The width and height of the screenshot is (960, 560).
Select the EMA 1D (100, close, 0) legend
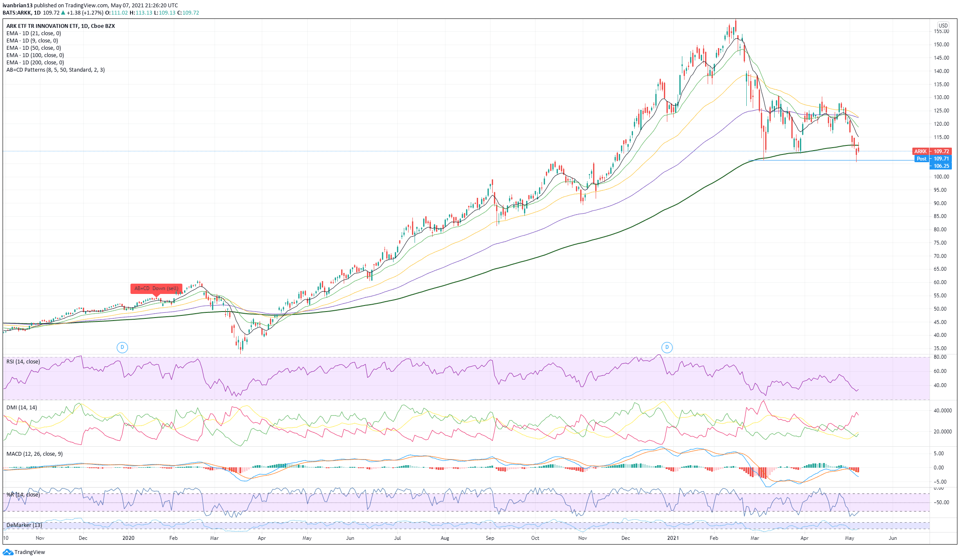[35, 55]
